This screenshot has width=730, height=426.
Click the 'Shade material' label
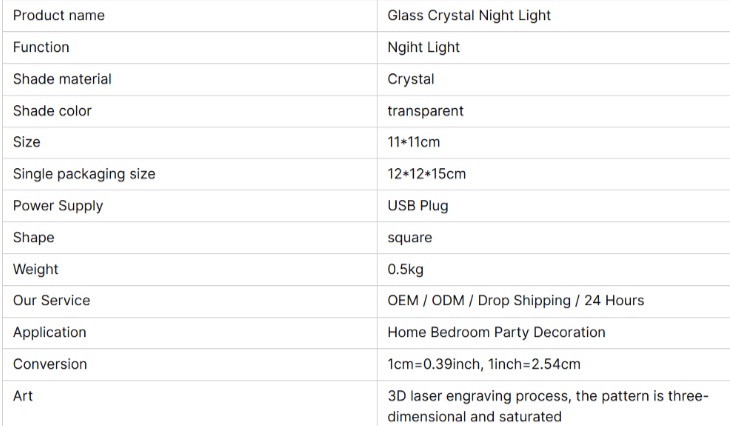tap(62, 79)
